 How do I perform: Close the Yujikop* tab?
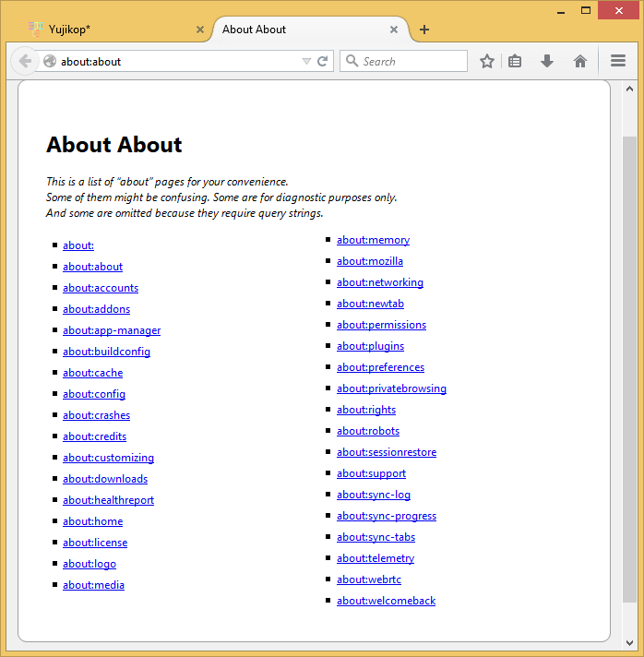tap(200, 30)
